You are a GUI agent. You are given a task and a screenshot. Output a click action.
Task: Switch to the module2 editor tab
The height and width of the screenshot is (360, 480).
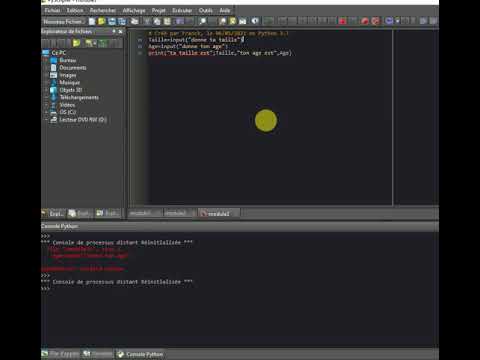219,213
